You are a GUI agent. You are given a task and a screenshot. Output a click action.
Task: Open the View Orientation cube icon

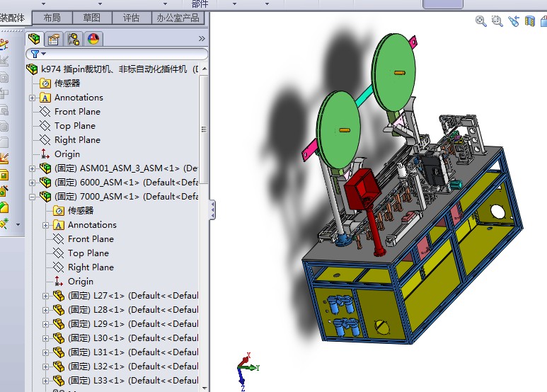coord(544,21)
